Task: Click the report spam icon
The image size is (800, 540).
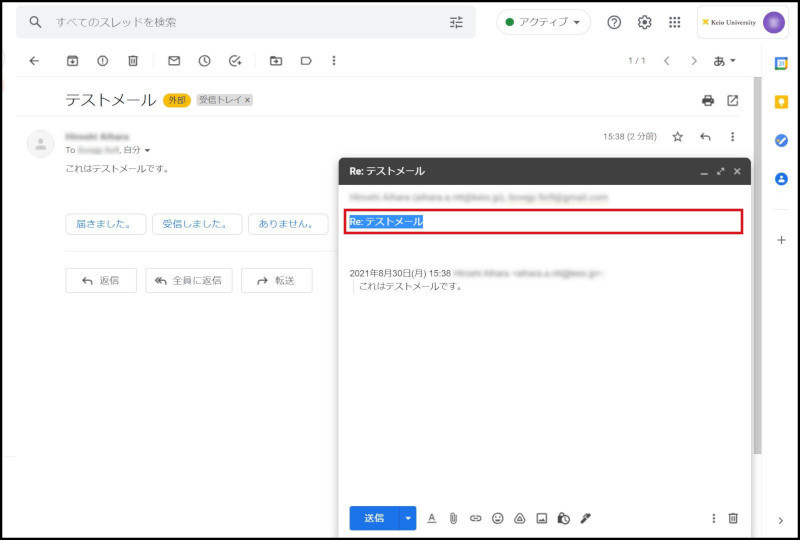Action: pyautogui.click(x=102, y=61)
